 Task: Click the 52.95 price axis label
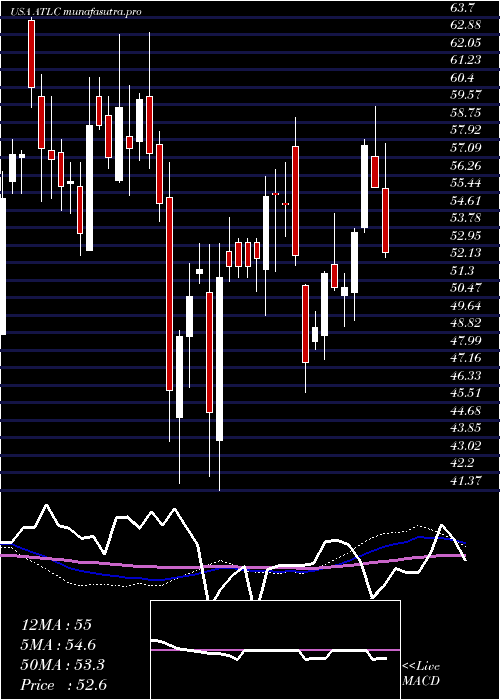[466, 235]
